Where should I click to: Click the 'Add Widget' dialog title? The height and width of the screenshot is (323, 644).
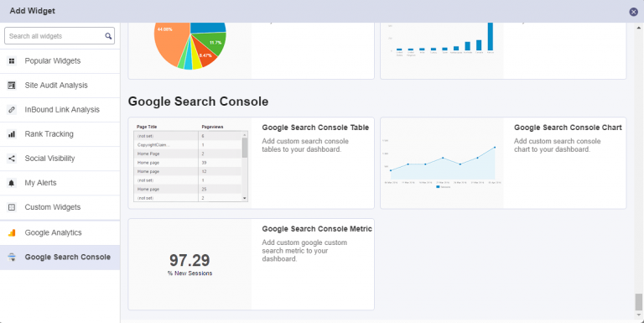(33, 11)
